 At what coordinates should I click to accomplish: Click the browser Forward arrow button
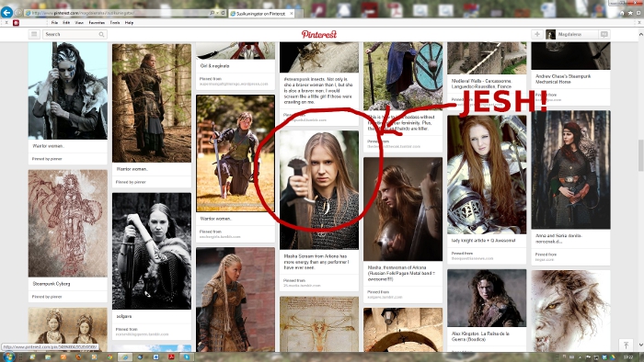18,13
